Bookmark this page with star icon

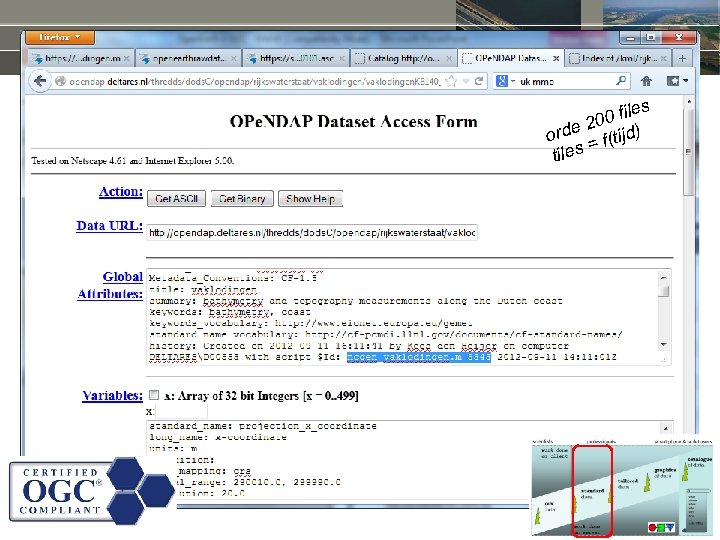pyautogui.click(x=451, y=81)
